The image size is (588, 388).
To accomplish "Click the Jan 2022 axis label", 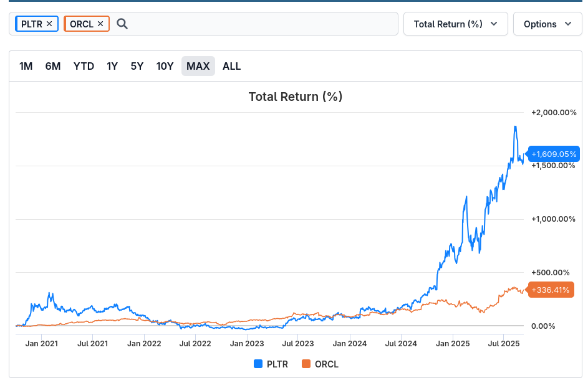I will [x=144, y=343].
